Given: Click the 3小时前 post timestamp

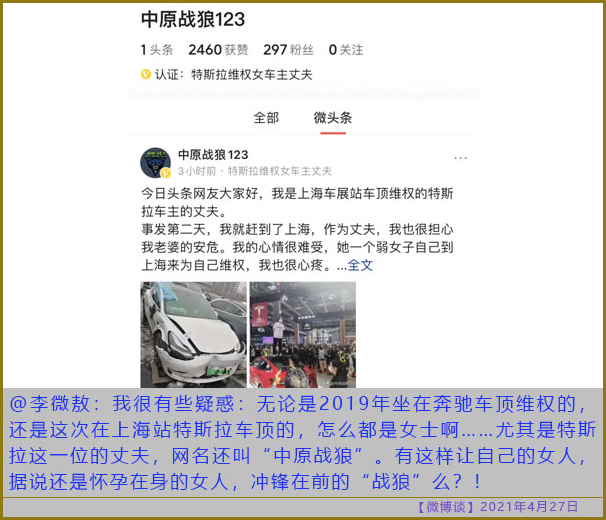Looking at the screenshot, I should [197, 171].
